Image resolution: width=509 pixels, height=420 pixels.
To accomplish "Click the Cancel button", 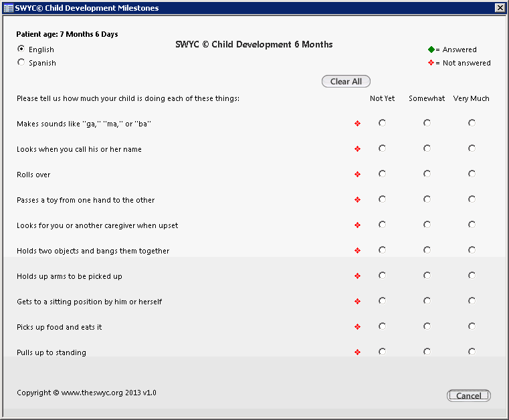I will coord(468,396).
